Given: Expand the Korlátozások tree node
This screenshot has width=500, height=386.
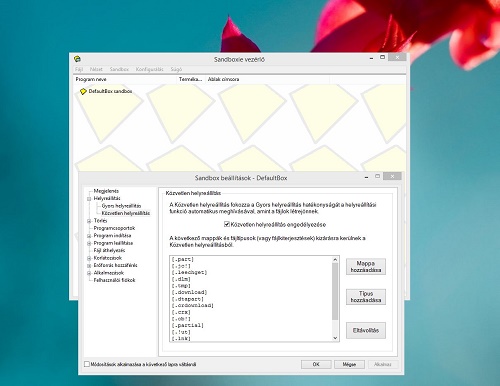Looking at the screenshot, I should point(89,258).
